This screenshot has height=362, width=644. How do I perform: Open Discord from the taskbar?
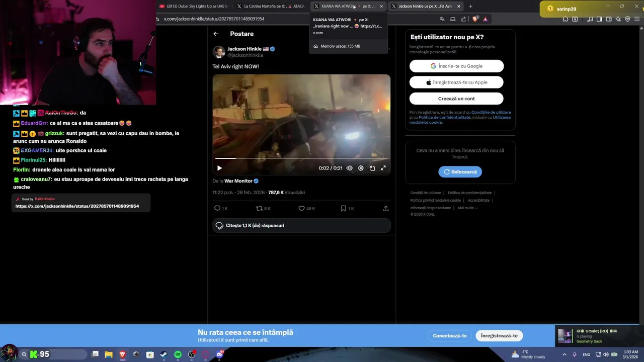click(219, 354)
